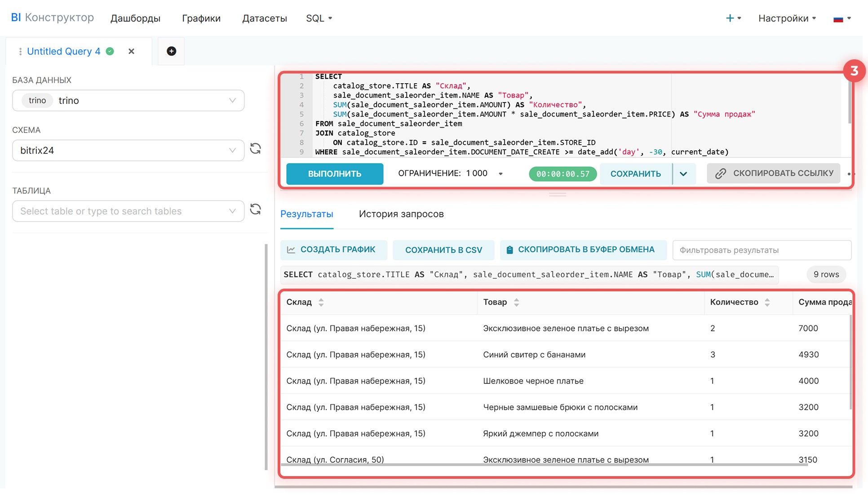Click the plus create menu icon

[x=730, y=18]
